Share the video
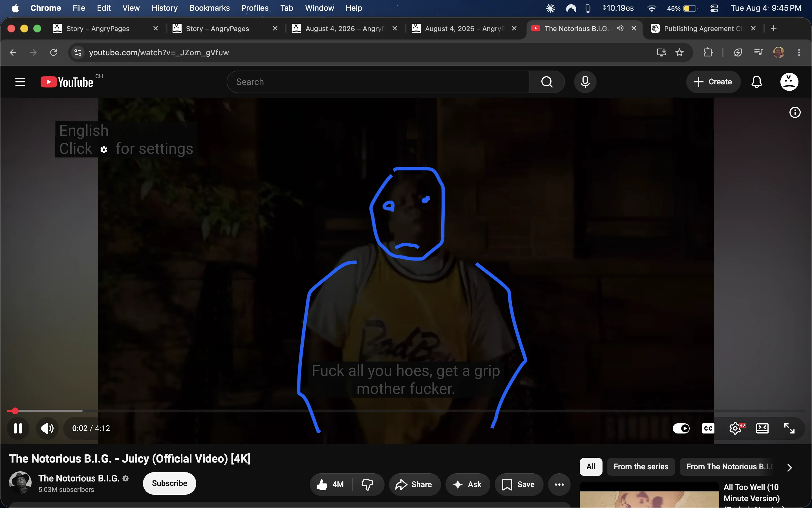This screenshot has width=812, height=508. (x=414, y=485)
